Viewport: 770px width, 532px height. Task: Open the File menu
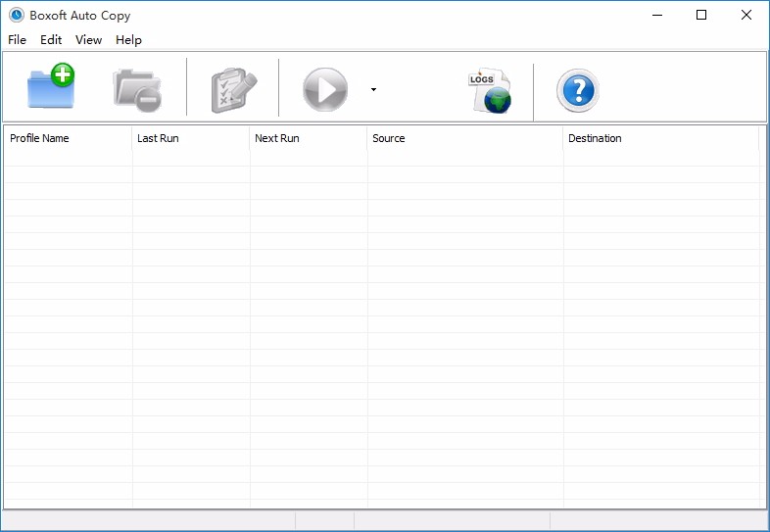click(x=18, y=40)
